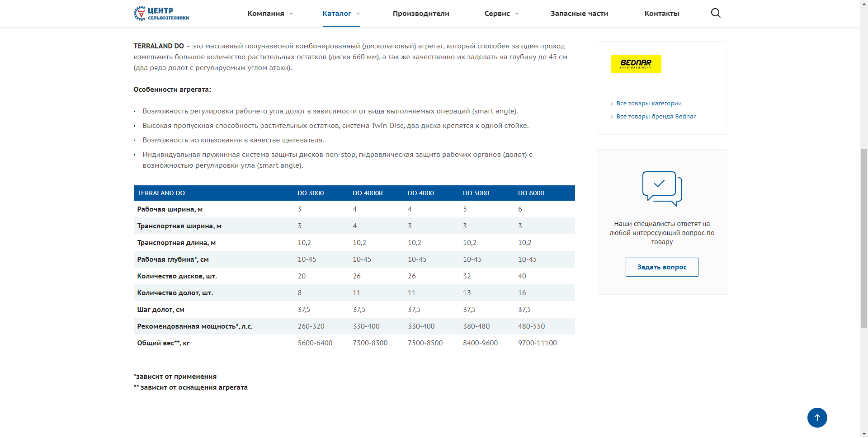Go to Производители page
The width and height of the screenshot is (868, 438).
[421, 14]
